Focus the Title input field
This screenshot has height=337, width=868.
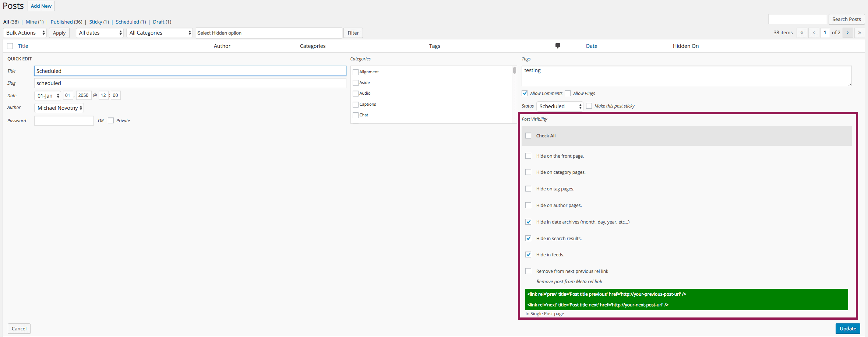coord(190,71)
